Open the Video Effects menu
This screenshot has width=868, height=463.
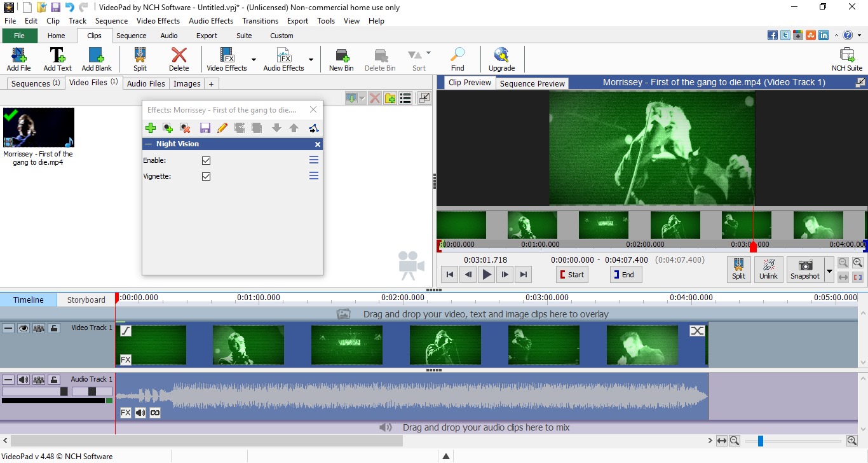(x=158, y=20)
